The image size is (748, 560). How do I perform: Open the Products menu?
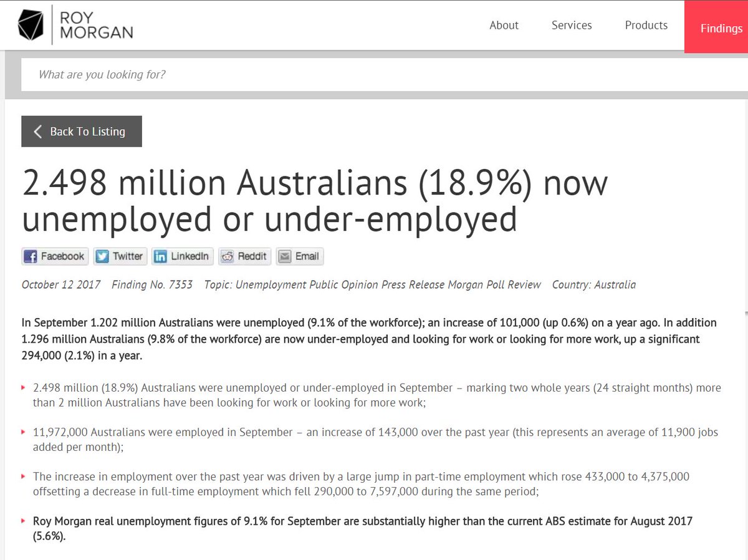pos(646,25)
